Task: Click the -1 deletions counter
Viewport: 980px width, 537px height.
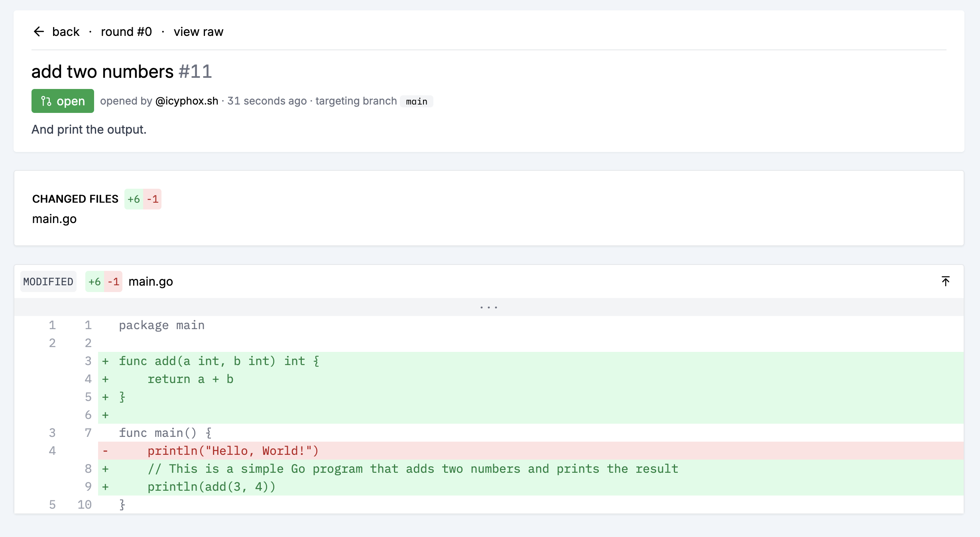Action: (113, 281)
